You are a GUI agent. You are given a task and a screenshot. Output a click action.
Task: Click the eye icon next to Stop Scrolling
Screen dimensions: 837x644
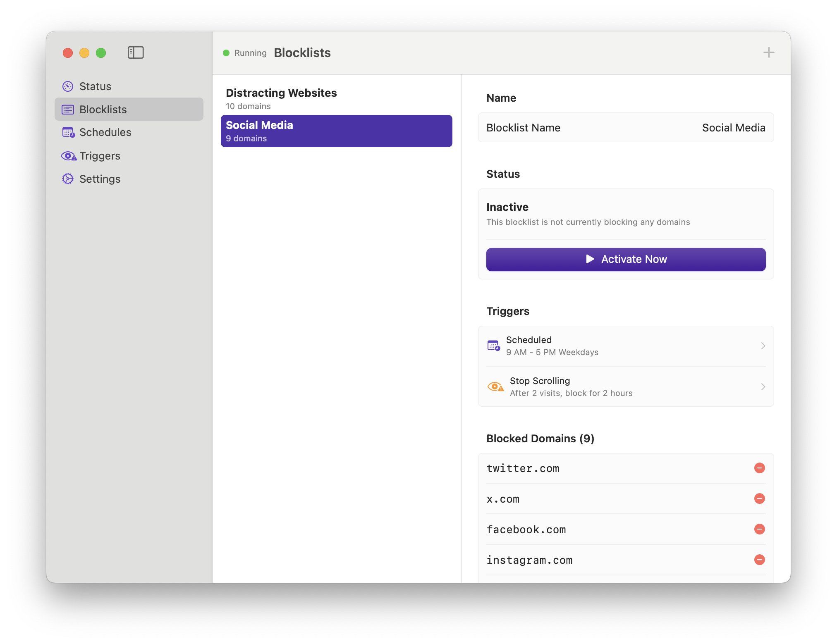(x=495, y=386)
